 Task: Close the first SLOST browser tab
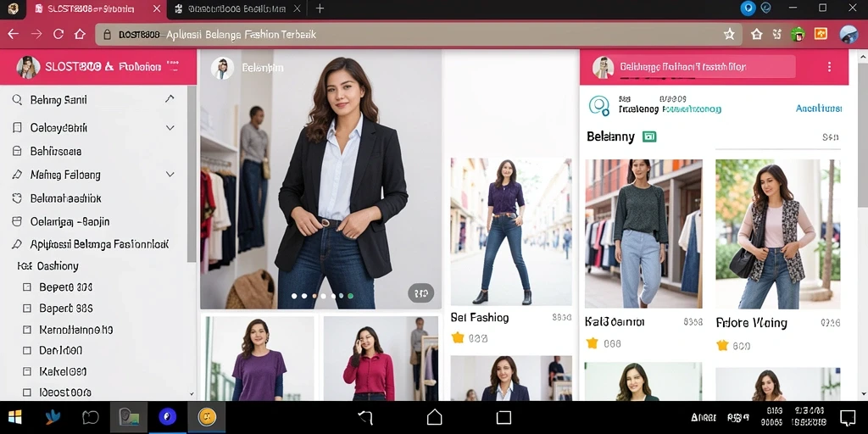157,8
